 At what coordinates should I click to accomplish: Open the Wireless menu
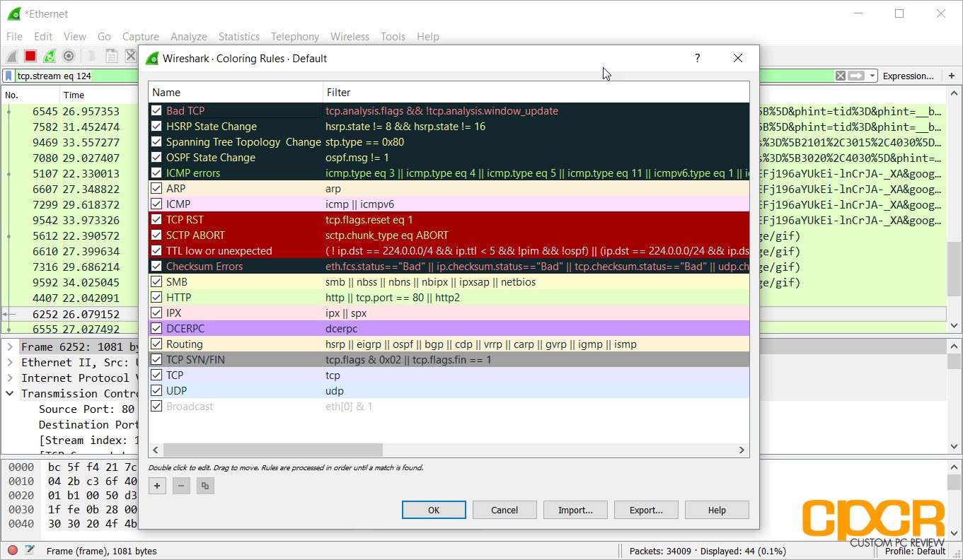(350, 37)
